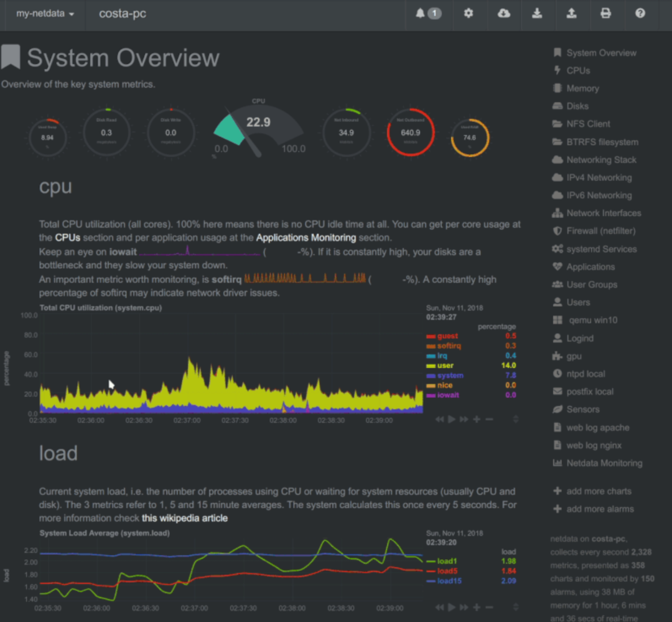Image resolution: width=672 pixels, height=622 pixels.
Task: Open the my-netdata dropdown menu
Action: tap(45, 14)
